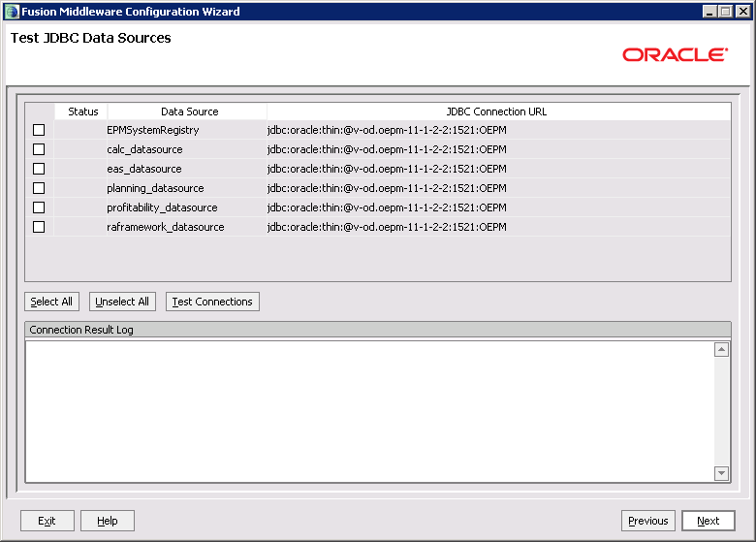
Task: Click the log scrollbar down arrow
Action: tap(721, 473)
